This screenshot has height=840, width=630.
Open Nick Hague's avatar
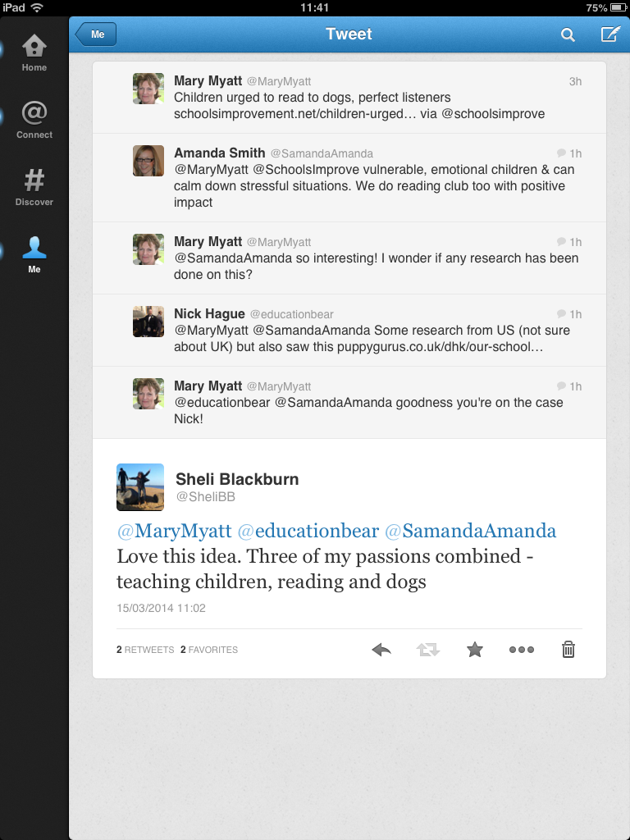pyautogui.click(x=148, y=322)
